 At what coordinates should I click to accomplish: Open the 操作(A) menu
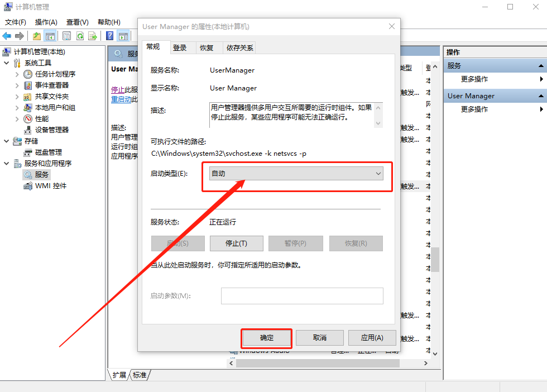click(46, 22)
